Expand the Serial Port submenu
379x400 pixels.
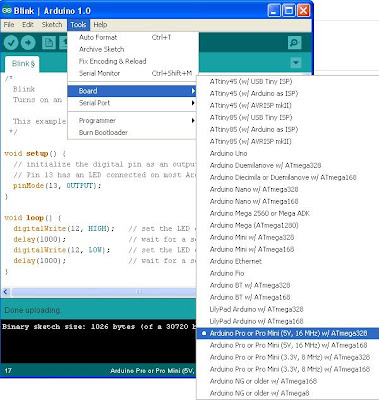(132, 103)
